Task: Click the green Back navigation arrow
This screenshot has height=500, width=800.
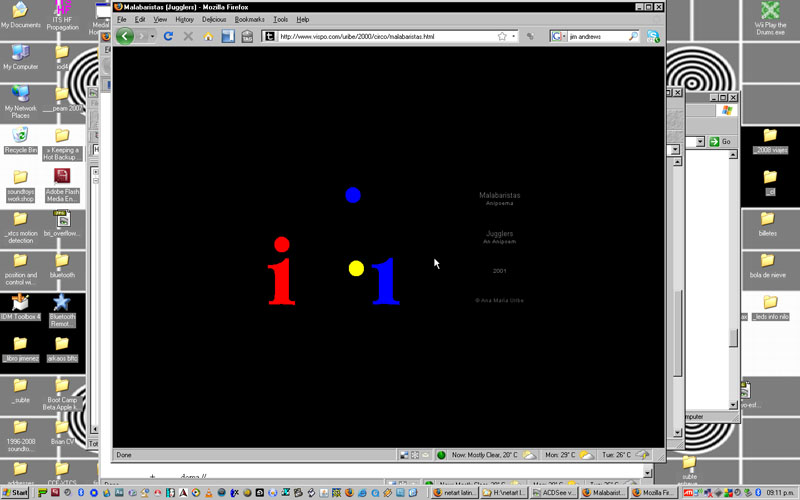Action: (x=125, y=36)
